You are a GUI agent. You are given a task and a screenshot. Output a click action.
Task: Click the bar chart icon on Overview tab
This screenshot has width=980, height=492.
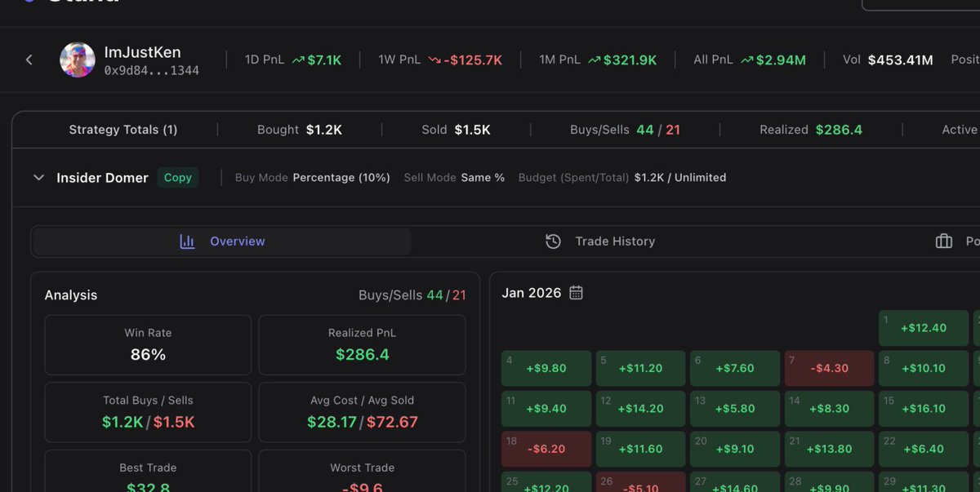[x=187, y=241]
